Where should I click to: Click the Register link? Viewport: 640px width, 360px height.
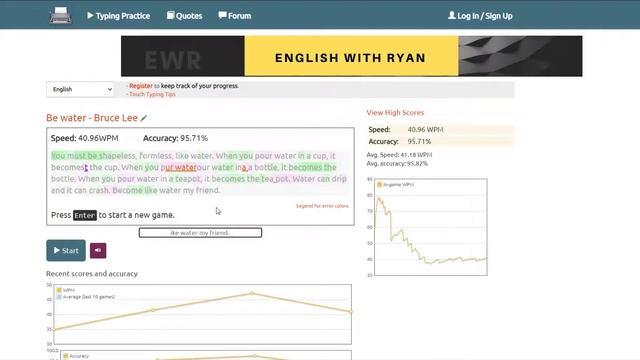141,86
